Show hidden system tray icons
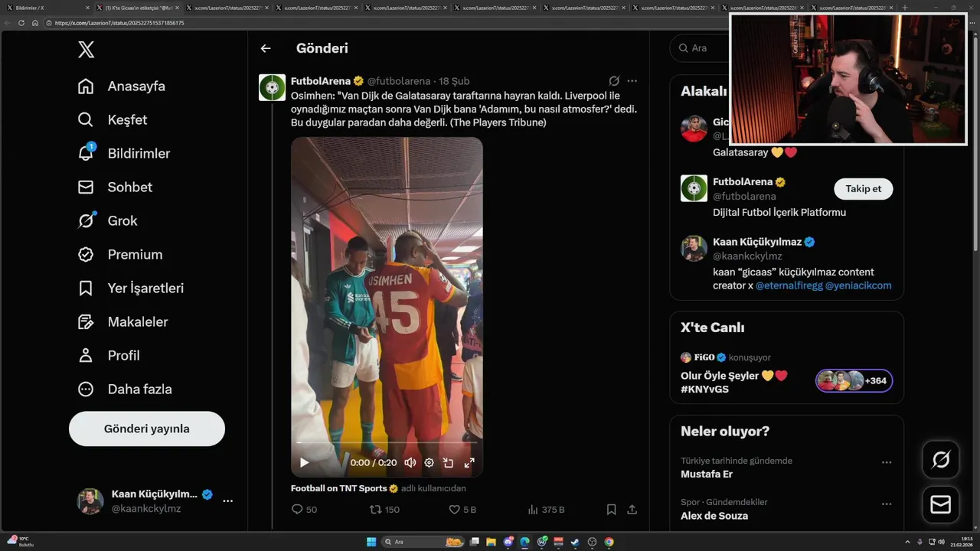Image resolution: width=980 pixels, height=551 pixels. (908, 542)
